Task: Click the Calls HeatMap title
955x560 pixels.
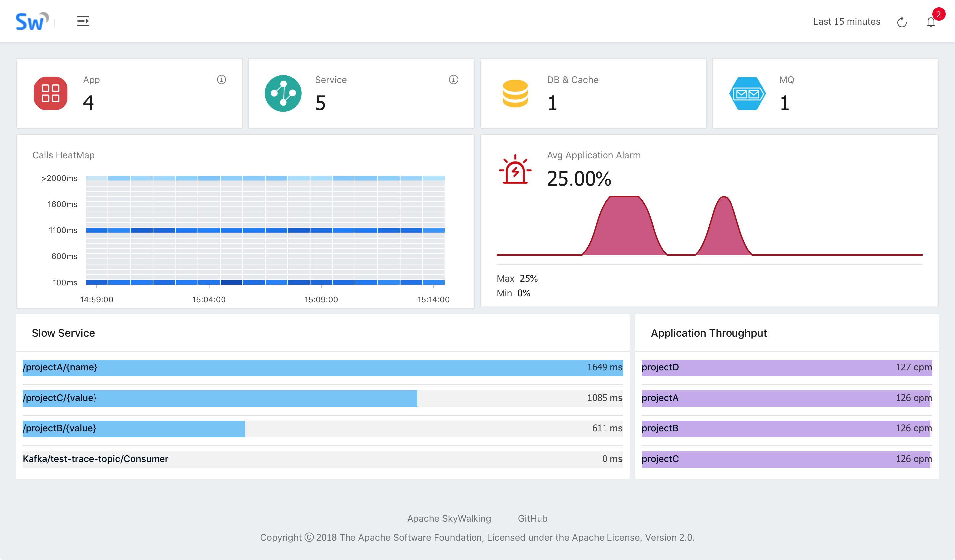Action: click(x=63, y=155)
